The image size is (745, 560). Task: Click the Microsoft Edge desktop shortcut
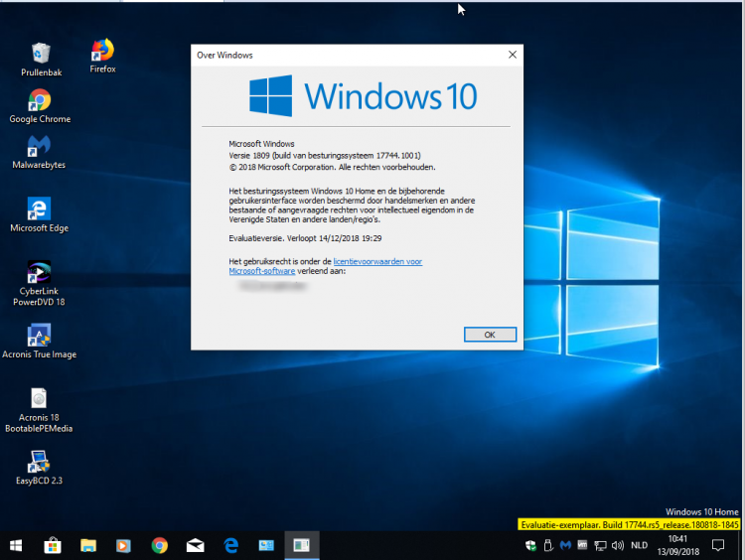click(40, 209)
